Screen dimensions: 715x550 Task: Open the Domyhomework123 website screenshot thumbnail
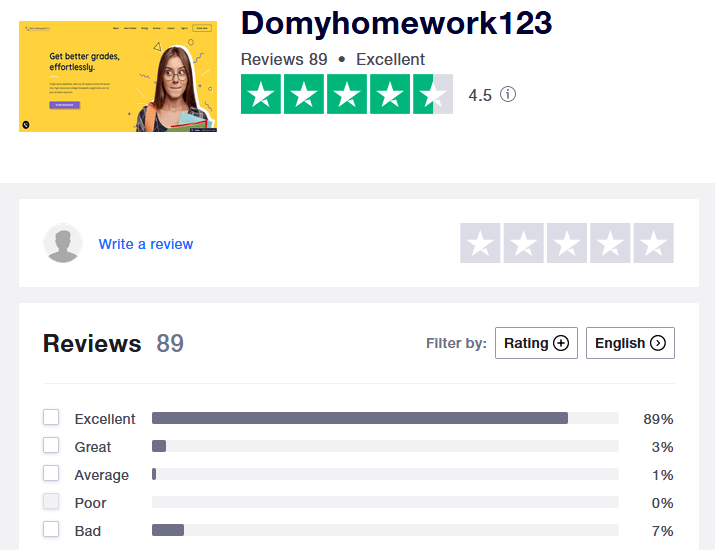click(118, 77)
